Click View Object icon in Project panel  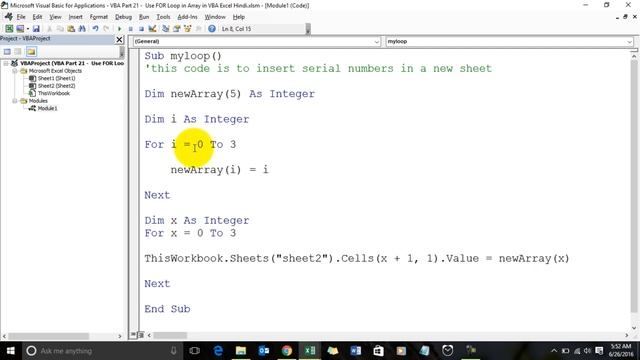tap(18, 51)
